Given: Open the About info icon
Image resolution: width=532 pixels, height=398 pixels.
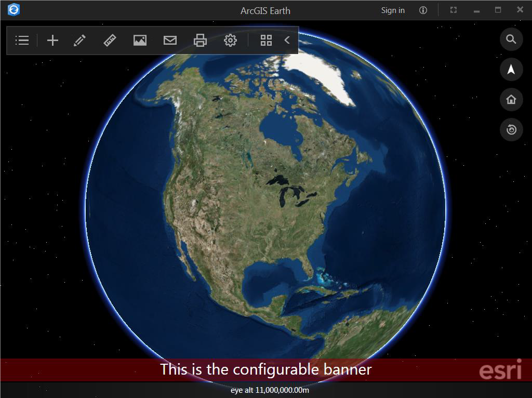Looking at the screenshot, I should click(x=423, y=10).
